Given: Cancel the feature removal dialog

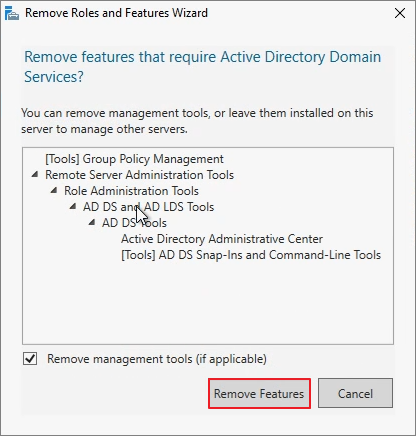Looking at the screenshot, I should tap(355, 393).
